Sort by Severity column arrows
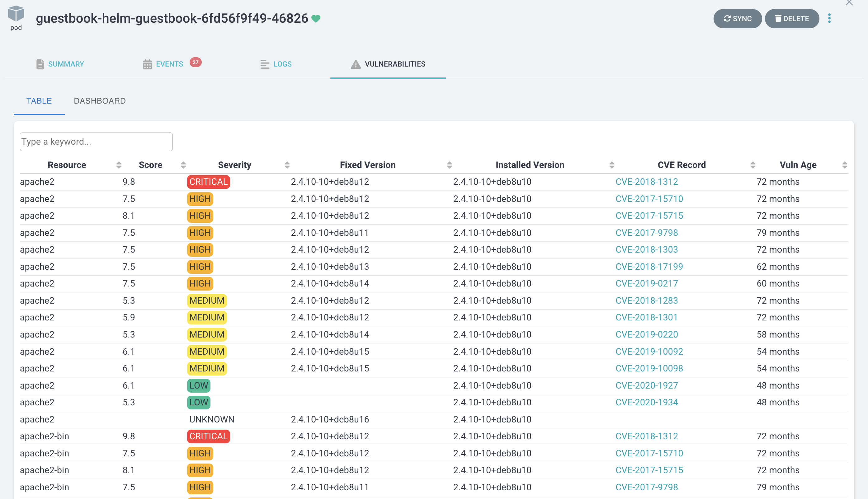This screenshot has height=499, width=868. [287, 165]
